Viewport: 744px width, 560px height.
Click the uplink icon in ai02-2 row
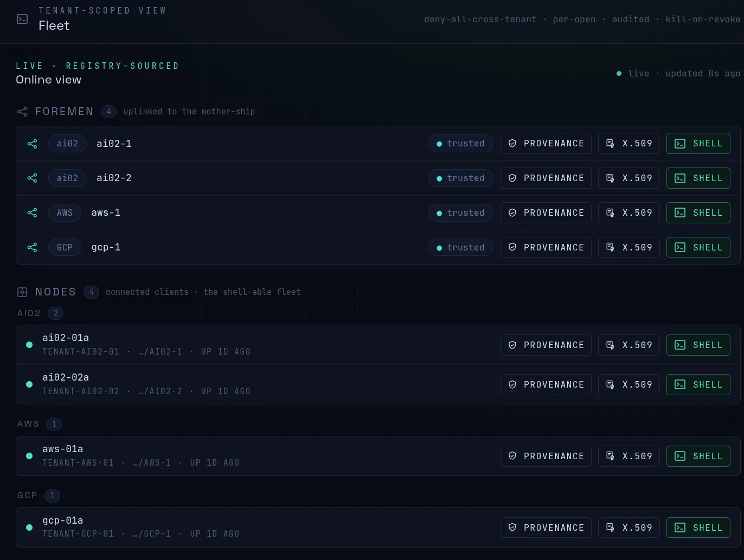point(33,178)
